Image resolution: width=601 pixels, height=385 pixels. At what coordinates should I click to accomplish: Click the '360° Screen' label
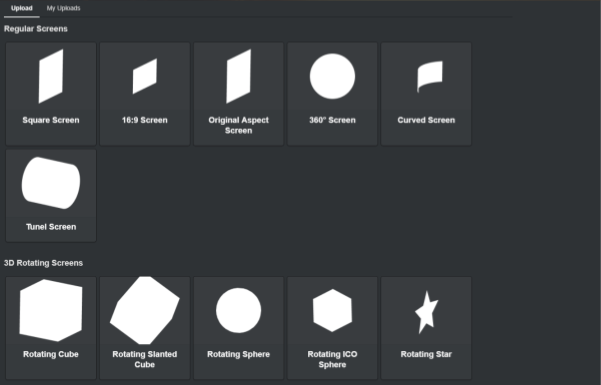pos(332,120)
